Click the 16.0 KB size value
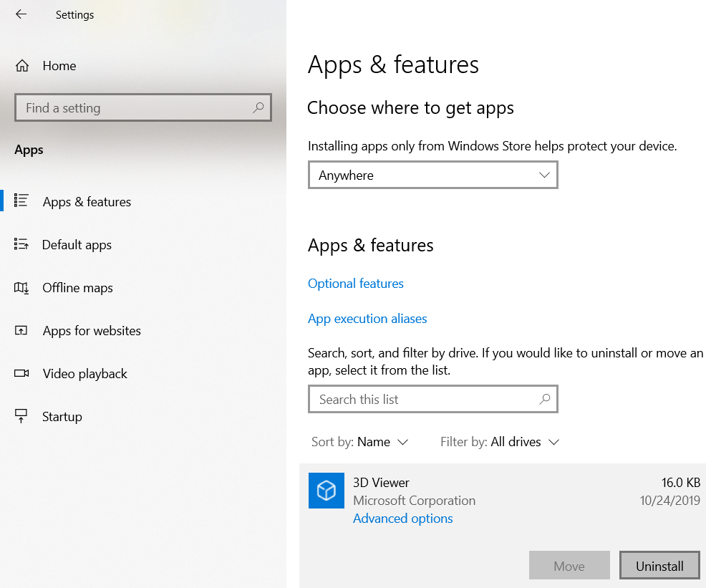 click(681, 483)
